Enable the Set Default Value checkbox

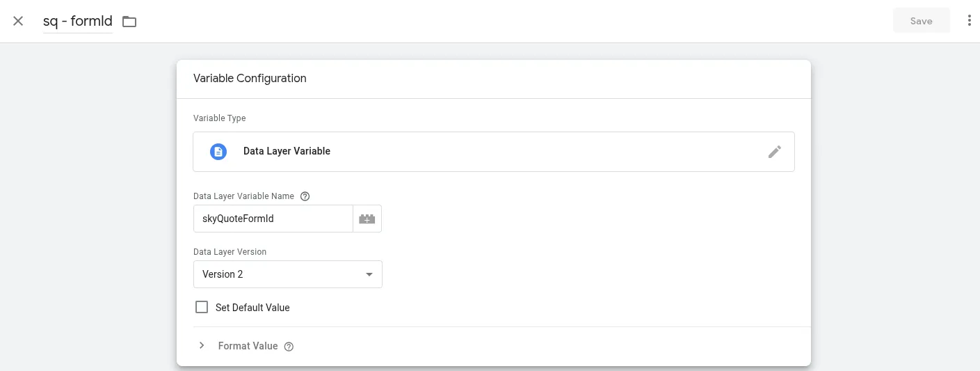click(202, 307)
